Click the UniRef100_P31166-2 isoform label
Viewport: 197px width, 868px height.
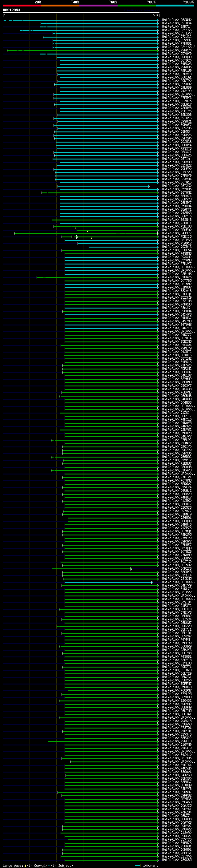pyautogui.click(x=179, y=47)
